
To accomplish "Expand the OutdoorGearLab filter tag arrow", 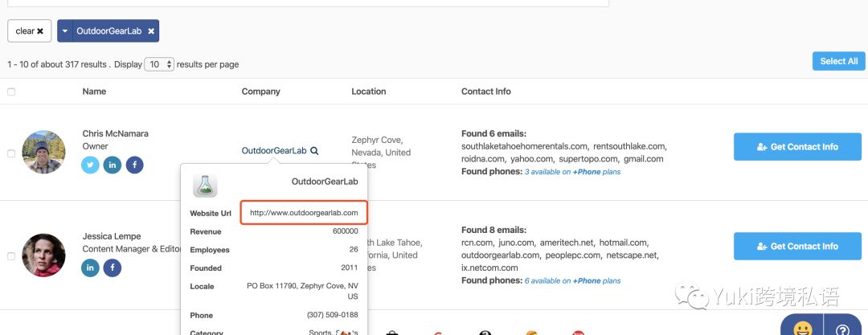I will 65,31.
